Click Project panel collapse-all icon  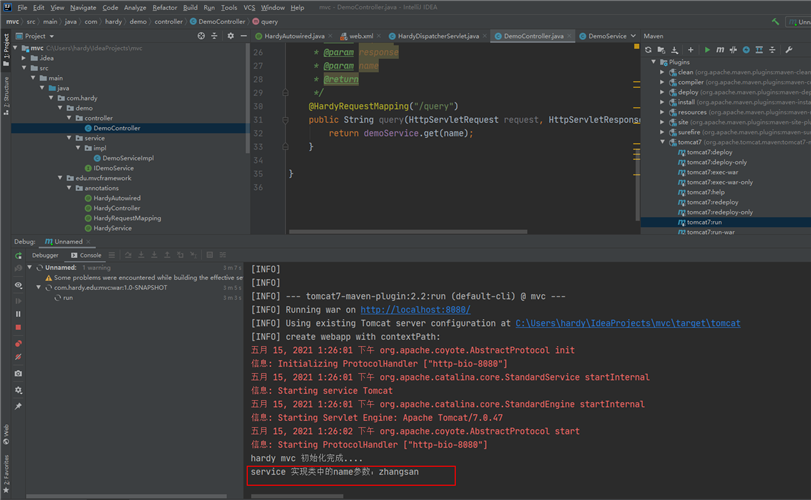[x=214, y=36]
